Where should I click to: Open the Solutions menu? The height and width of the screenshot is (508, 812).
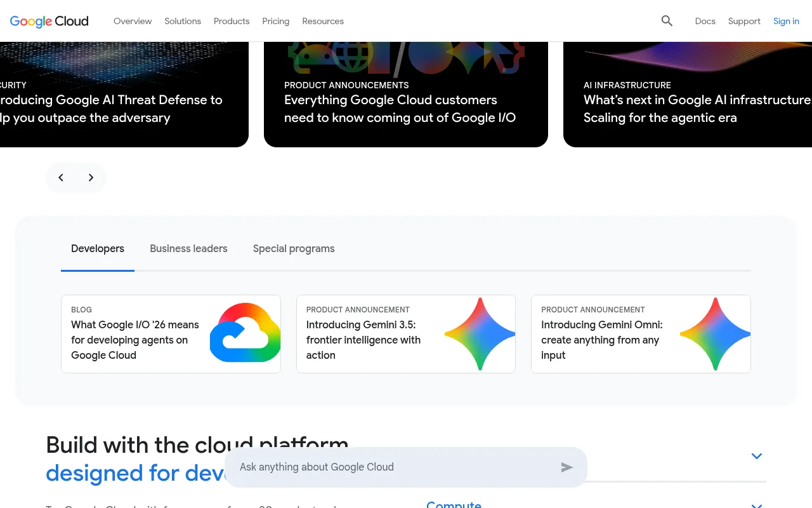[183, 21]
